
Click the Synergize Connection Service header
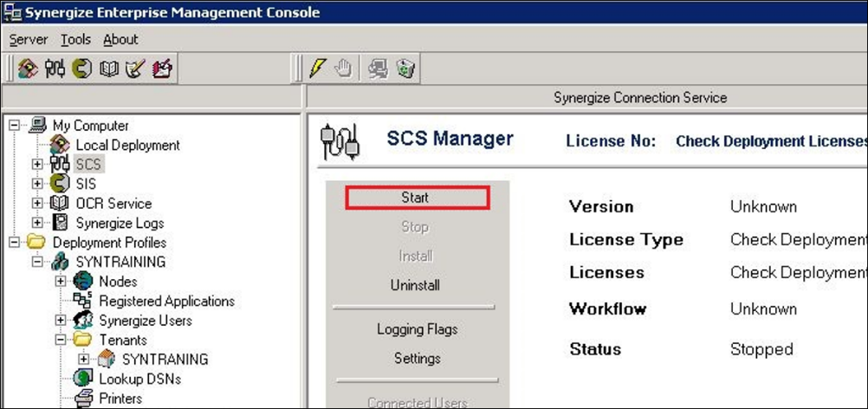(640, 98)
